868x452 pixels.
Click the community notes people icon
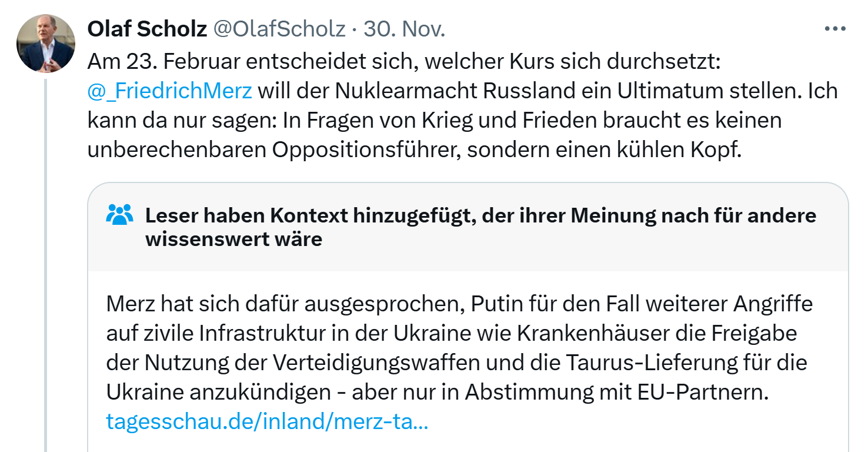tap(121, 215)
